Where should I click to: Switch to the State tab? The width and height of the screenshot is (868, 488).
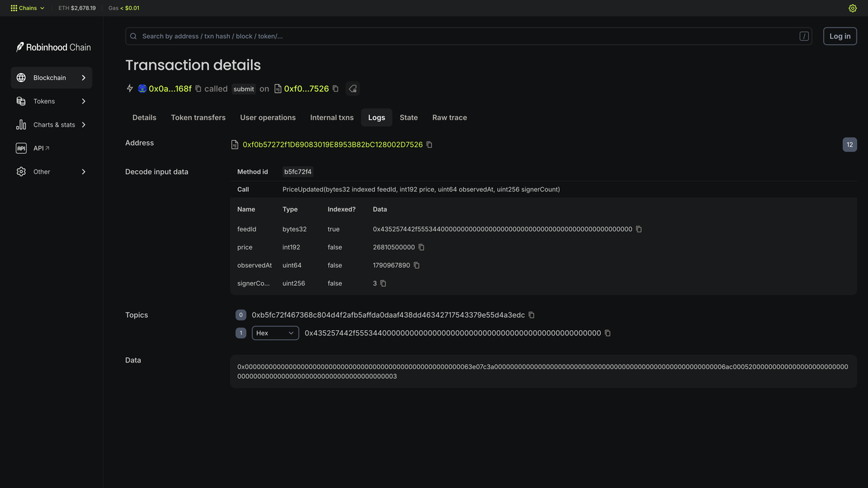[x=409, y=117]
